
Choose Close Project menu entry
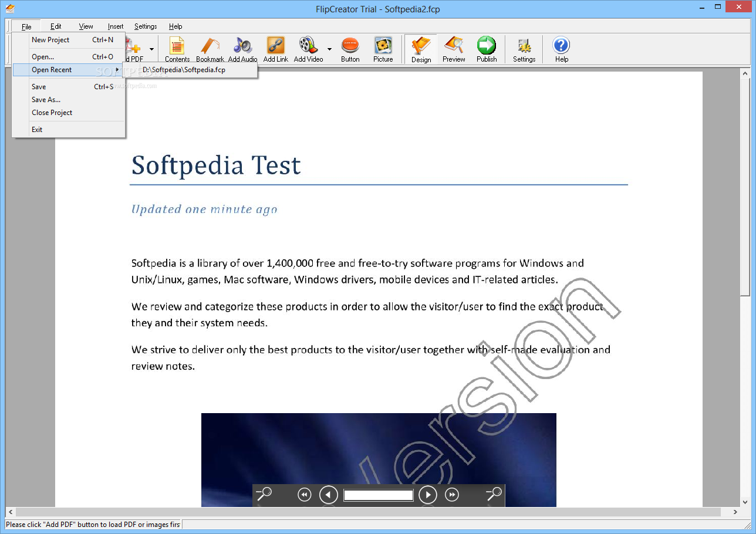68,113
